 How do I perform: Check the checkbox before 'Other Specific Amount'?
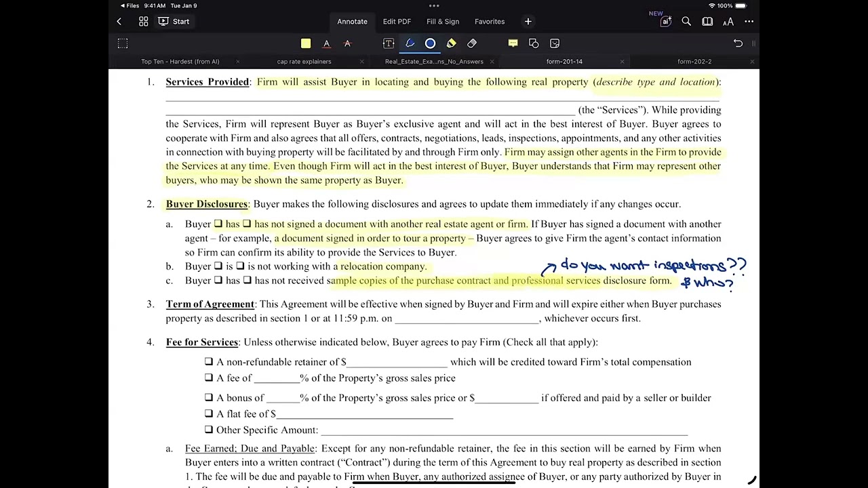[209, 430]
